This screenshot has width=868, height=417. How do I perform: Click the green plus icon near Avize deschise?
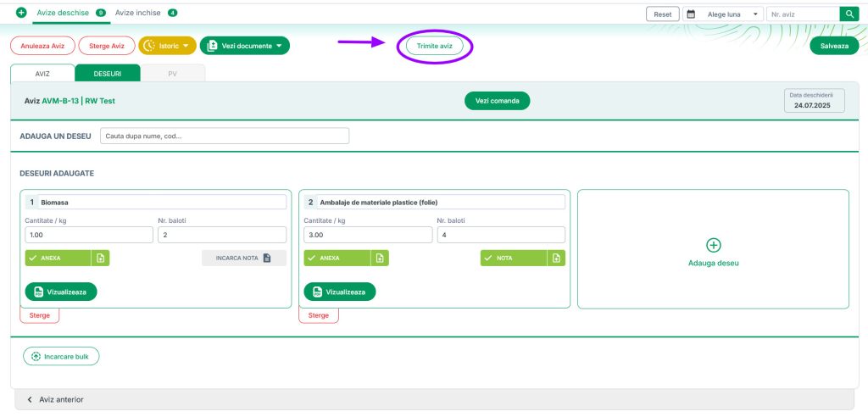(x=21, y=14)
